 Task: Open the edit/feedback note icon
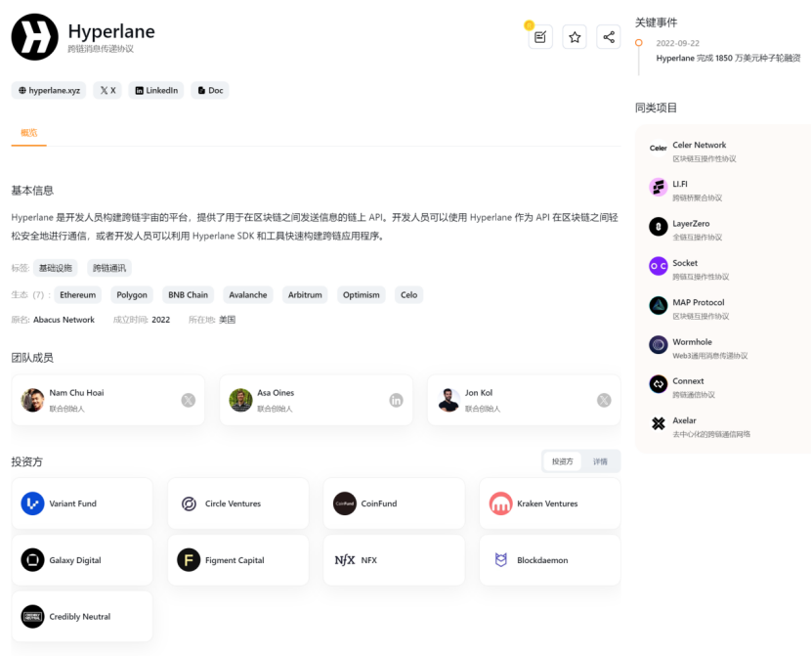coord(540,37)
